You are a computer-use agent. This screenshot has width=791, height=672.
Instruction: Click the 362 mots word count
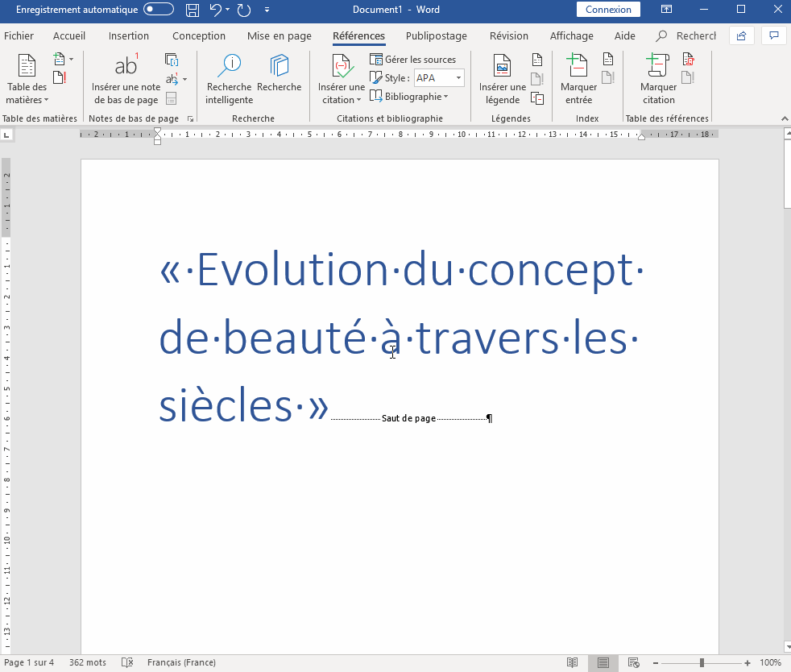88,662
